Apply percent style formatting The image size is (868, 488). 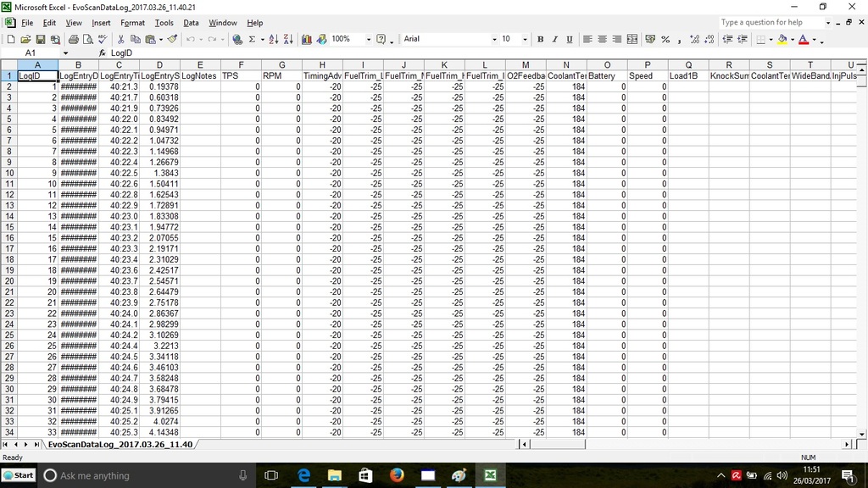pos(665,39)
